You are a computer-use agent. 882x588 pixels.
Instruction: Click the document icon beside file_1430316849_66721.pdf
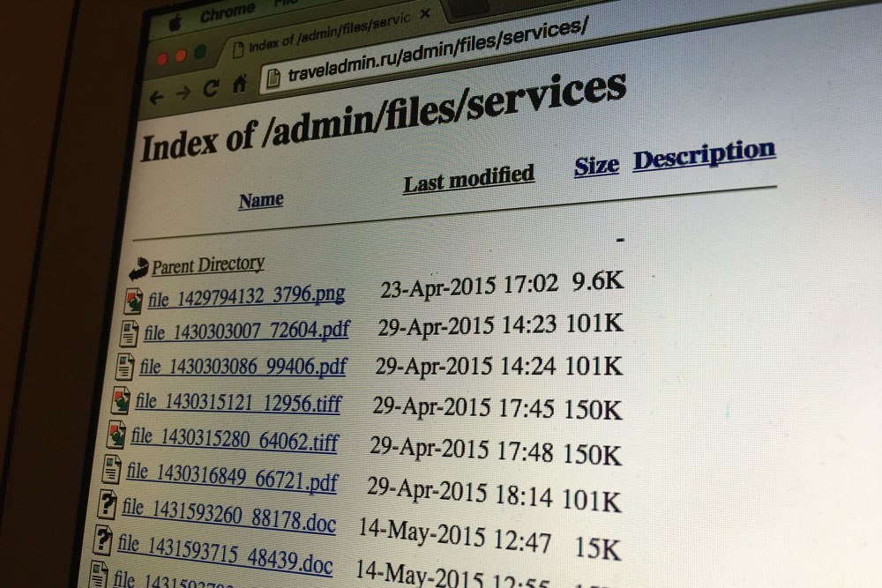pos(111,470)
